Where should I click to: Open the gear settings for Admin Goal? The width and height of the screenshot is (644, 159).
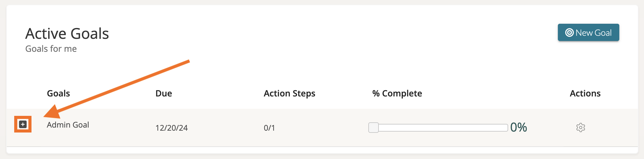coord(580,128)
